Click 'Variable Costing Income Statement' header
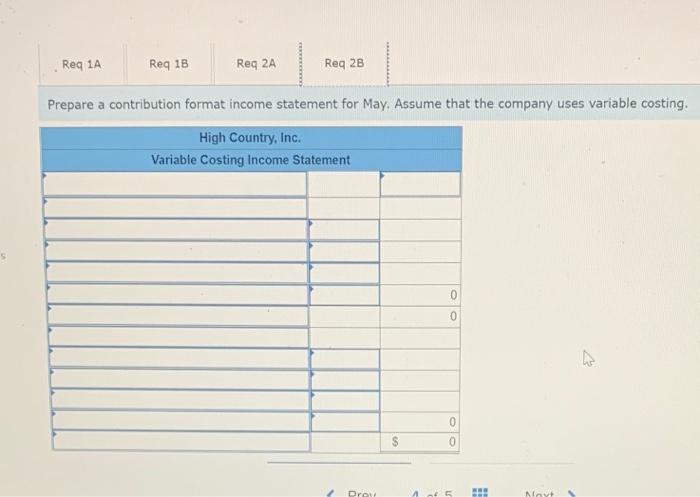The width and height of the screenshot is (700, 497). coord(251,160)
